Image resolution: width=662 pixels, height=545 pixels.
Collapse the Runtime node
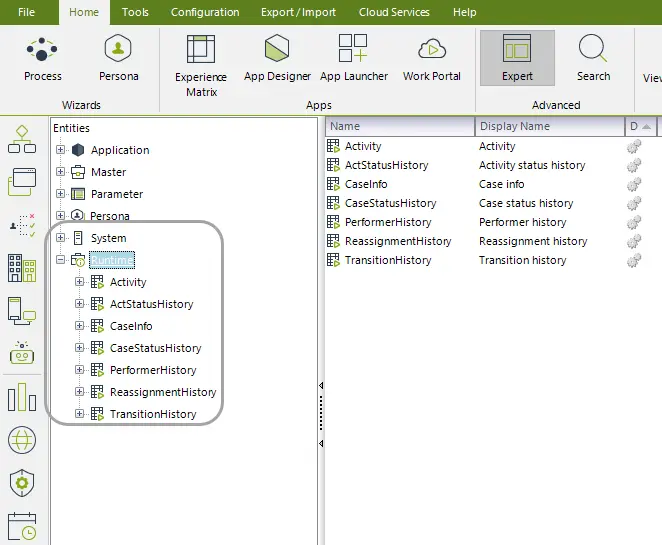pyautogui.click(x=60, y=259)
